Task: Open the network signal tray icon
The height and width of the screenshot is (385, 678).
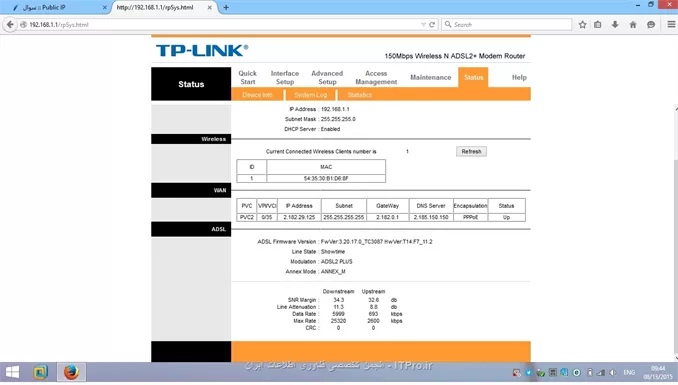Action: 601,372
